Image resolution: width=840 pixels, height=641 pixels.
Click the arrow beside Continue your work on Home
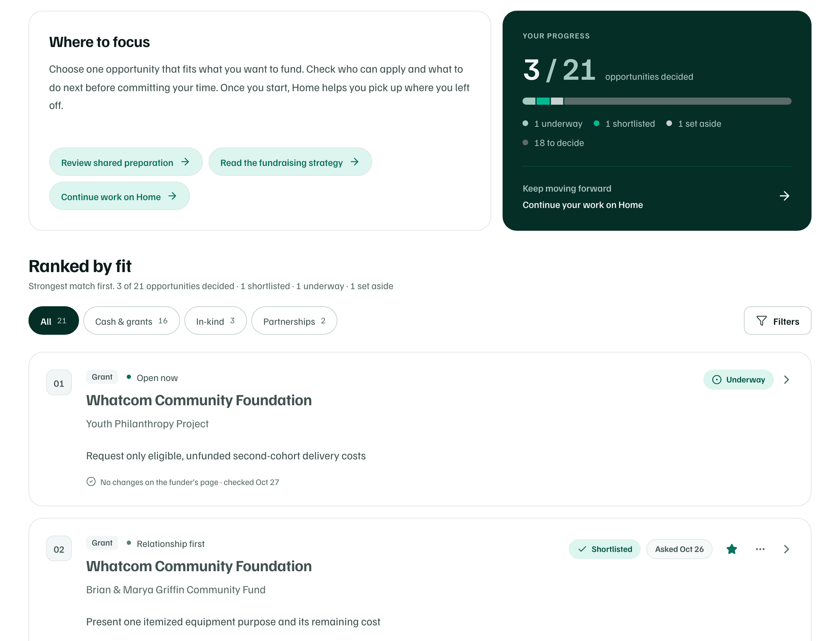pyautogui.click(x=784, y=196)
